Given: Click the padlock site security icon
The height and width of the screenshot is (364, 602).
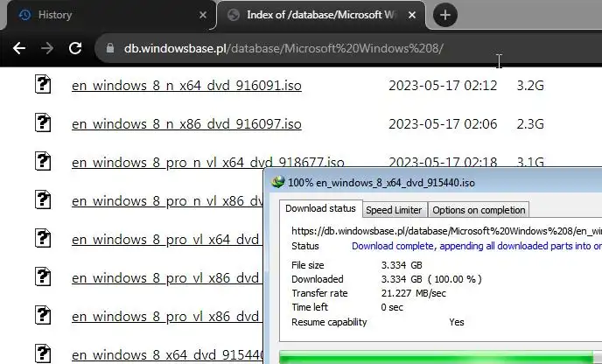Looking at the screenshot, I should tap(110, 48).
